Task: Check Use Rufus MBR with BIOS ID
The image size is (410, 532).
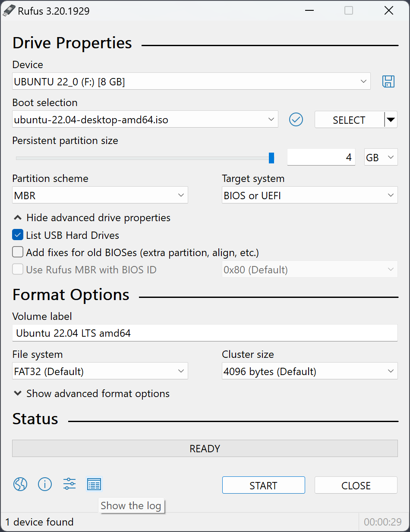Action: click(x=18, y=269)
